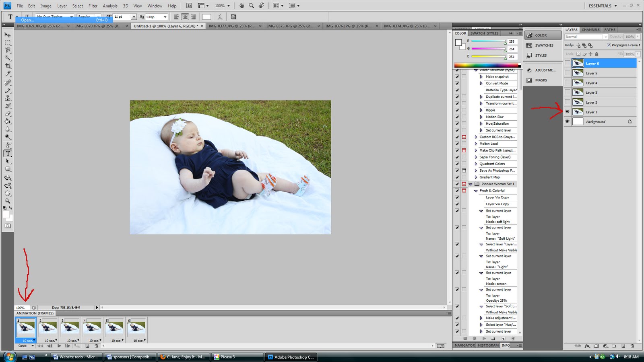Pick the Eyedropper tool
This screenshot has width=644, height=362.
click(8, 74)
